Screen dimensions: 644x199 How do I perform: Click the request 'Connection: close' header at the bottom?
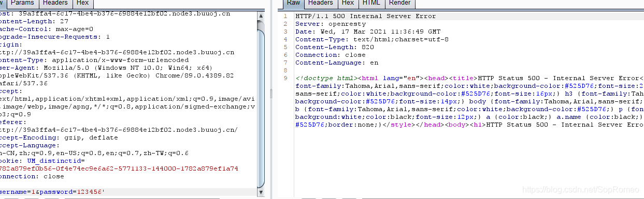(32, 176)
